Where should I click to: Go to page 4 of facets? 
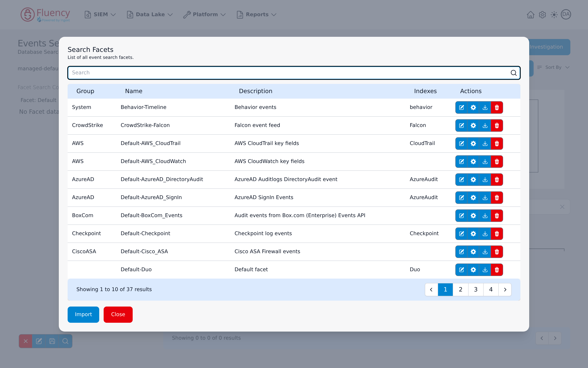pyautogui.click(x=491, y=289)
